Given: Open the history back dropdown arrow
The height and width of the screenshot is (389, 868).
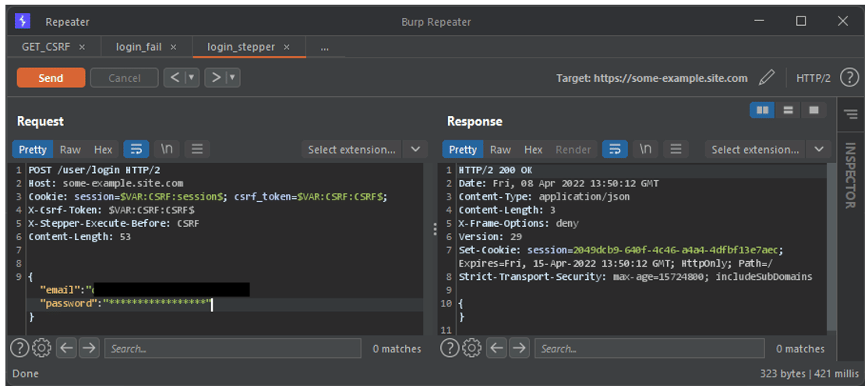Looking at the screenshot, I should pos(192,78).
